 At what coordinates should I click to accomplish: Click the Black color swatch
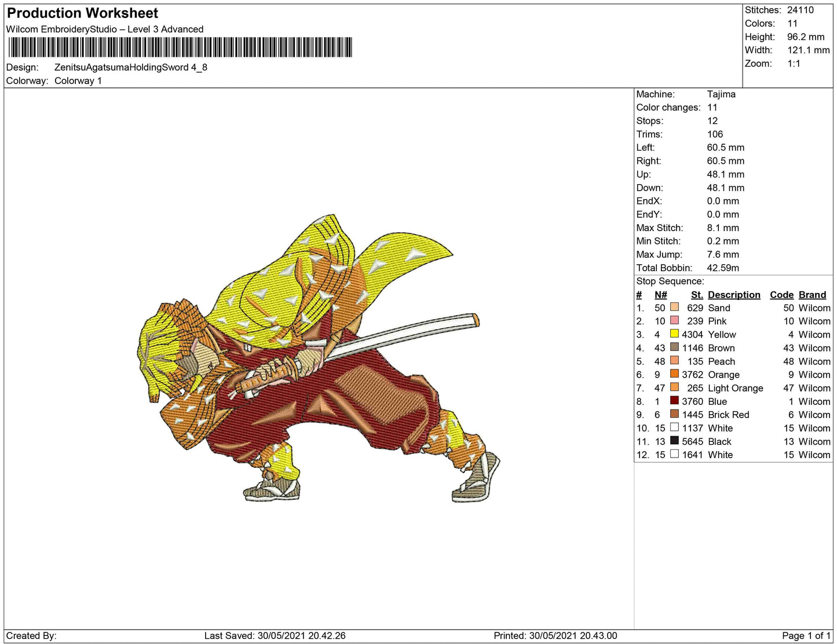point(674,440)
